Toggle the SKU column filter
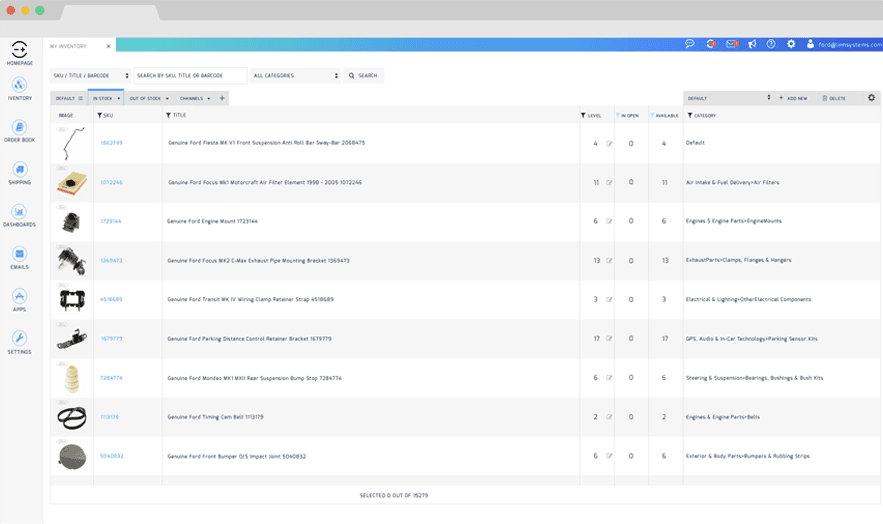This screenshot has width=883, height=524. [100, 116]
